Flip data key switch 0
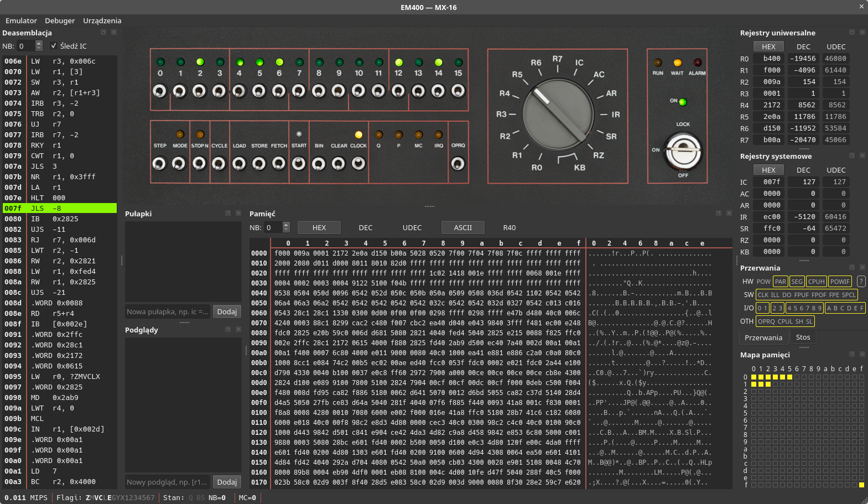This screenshot has width=868, height=504. click(160, 91)
